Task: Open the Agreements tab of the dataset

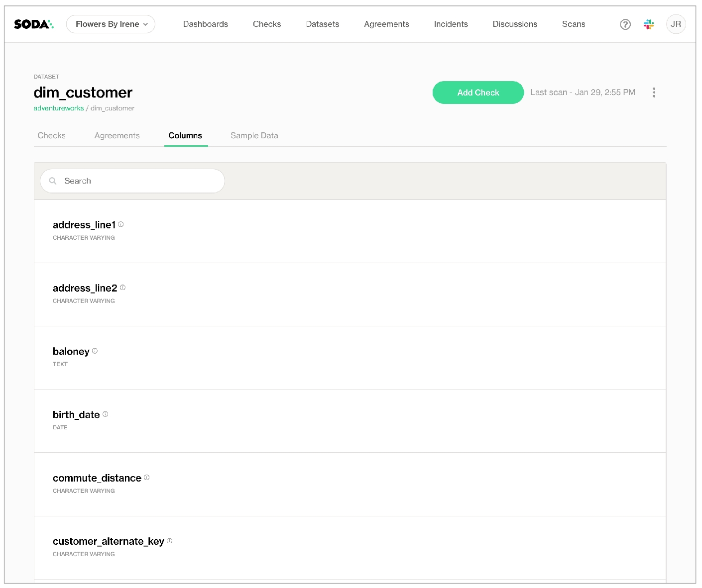Action: (117, 136)
